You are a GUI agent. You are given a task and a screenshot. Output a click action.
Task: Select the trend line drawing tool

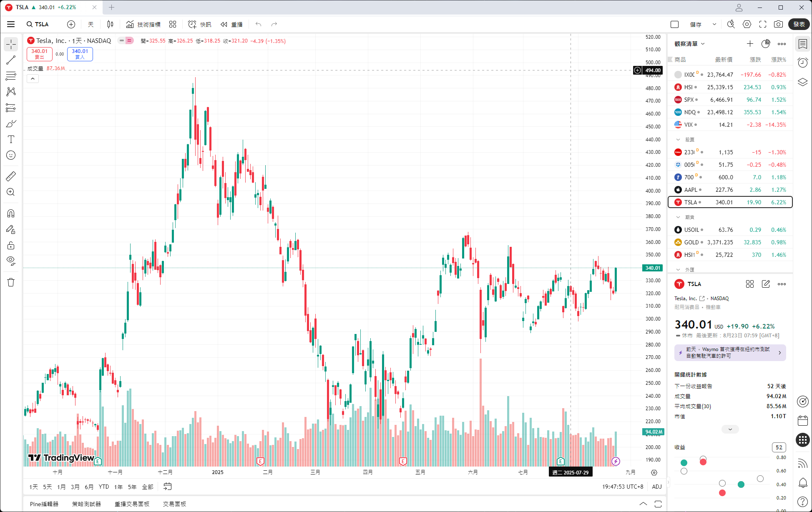point(11,60)
